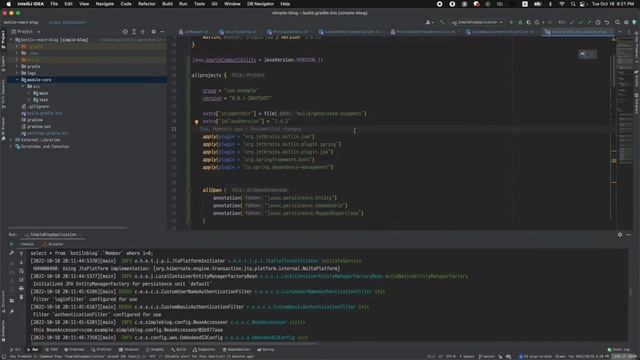
Task: Open the Navigate menu
Action: (x=104, y=4)
